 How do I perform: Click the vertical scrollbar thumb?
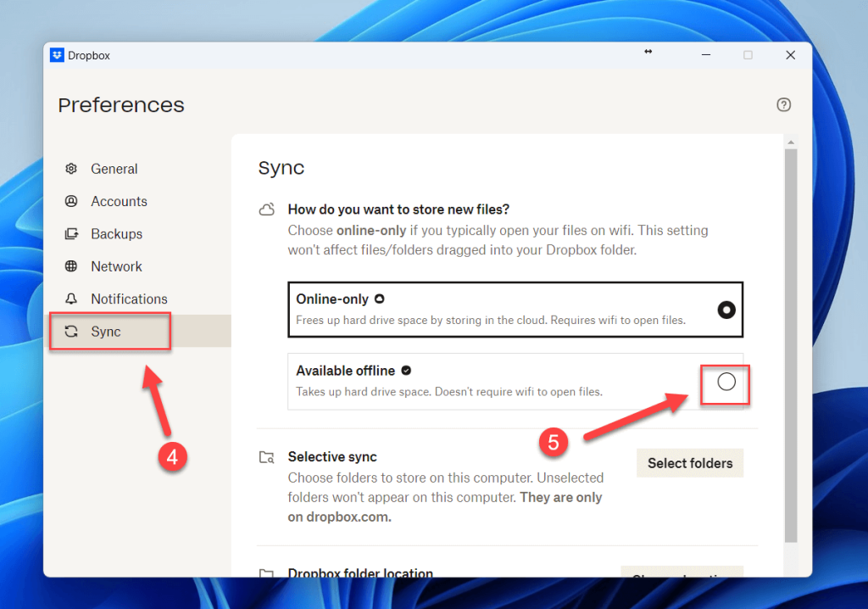pyautogui.click(x=791, y=346)
